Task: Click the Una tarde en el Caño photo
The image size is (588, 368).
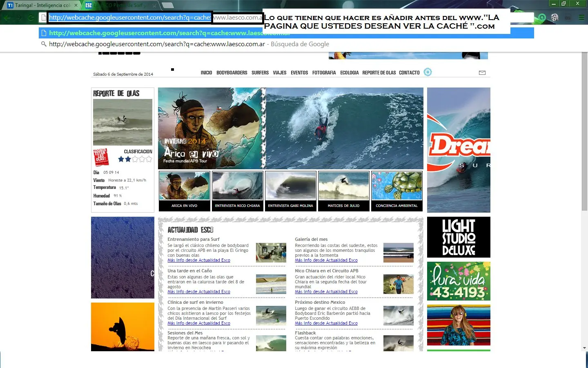Action: (x=271, y=284)
